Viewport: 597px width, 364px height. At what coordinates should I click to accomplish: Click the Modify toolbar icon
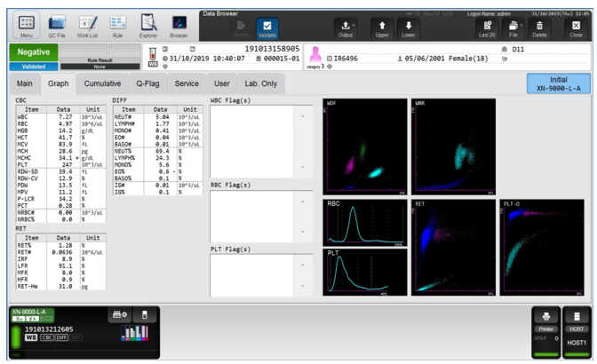[241, 28]
